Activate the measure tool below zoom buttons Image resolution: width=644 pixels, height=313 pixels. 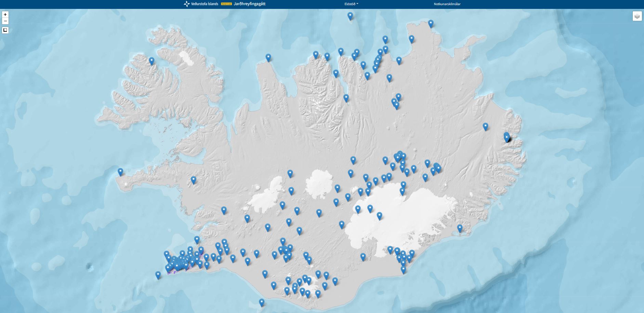click(x=5, y=30)
